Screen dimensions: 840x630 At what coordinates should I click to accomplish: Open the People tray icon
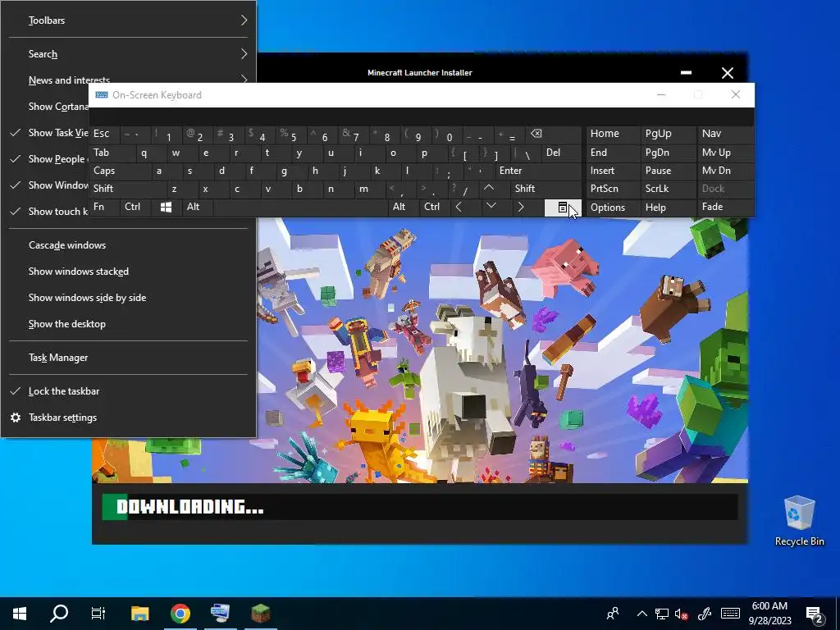click(x=613, y=614)
